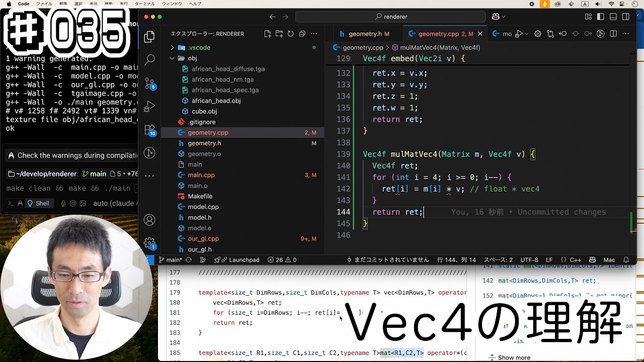This screenshot has height=362, width=644.
Task: Open the Accounts menu in the activity bar
Action: pos(149,220)
